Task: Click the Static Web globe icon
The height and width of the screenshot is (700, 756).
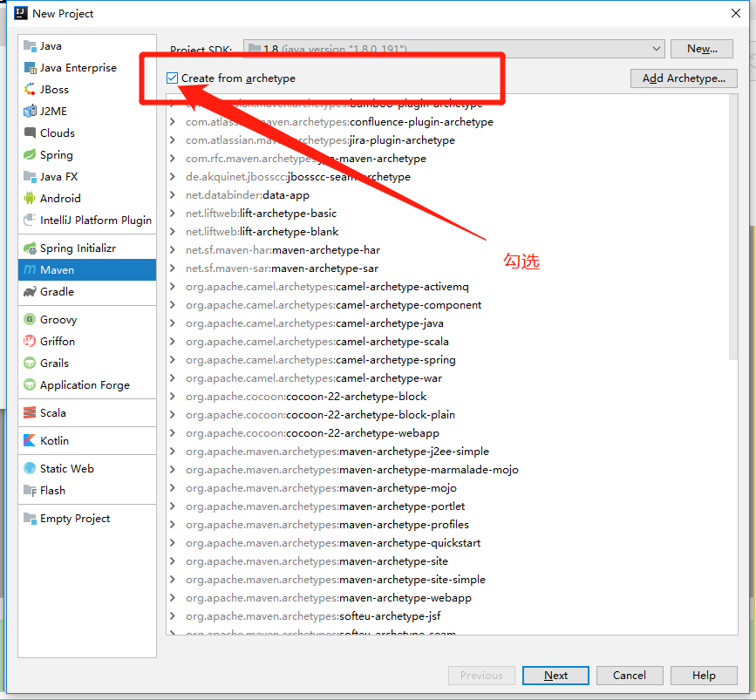Action: click(30, 469)
